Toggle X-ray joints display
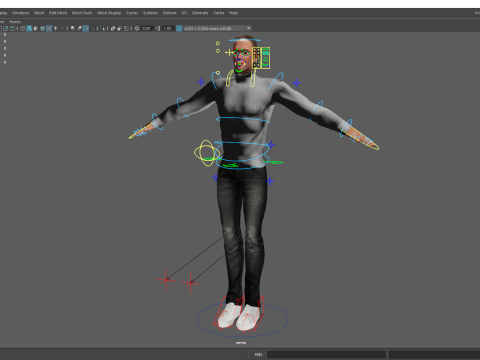This screenshot has height=360, width=480. tap(126, 28)
